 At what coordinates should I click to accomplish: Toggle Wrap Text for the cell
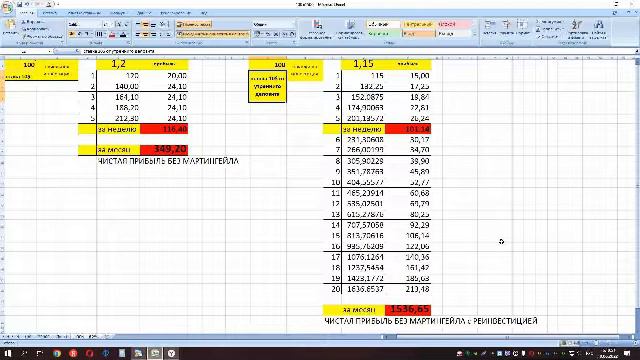[x=194, y=24]
